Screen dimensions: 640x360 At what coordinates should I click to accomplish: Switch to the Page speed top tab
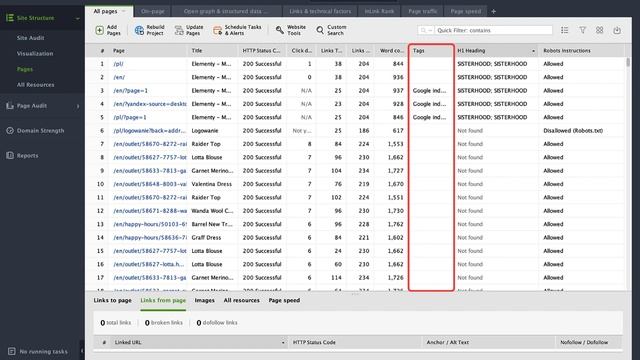tap(465, 11)
